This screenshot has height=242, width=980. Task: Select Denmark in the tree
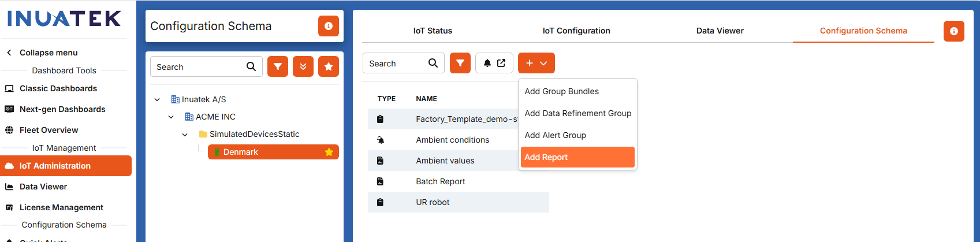[273, 152]
